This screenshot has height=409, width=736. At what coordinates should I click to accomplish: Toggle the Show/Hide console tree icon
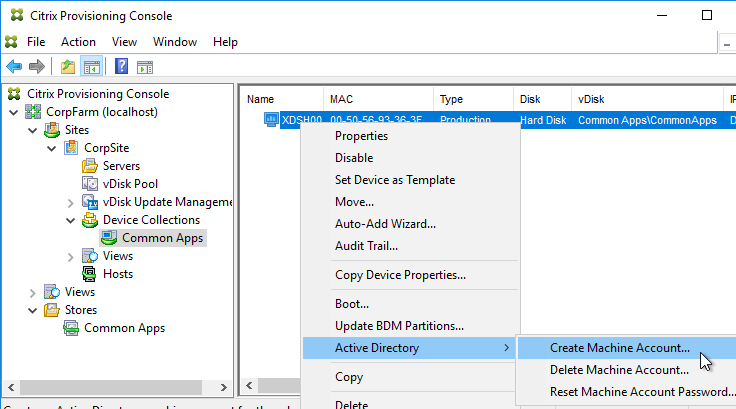tap(92, 67)
